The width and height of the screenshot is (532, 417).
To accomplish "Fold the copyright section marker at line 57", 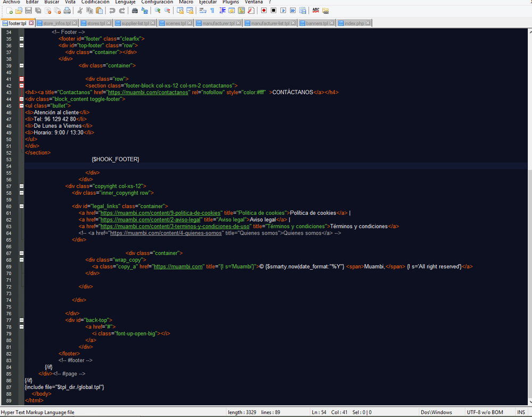I will pyautogui.click(x=21, y=186).
